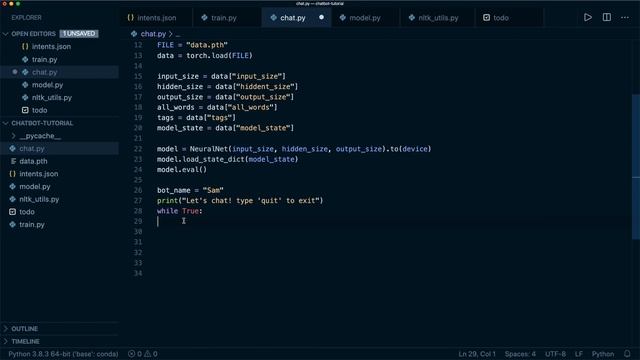Select chat.py in the project folder tree

click(32, 149)
